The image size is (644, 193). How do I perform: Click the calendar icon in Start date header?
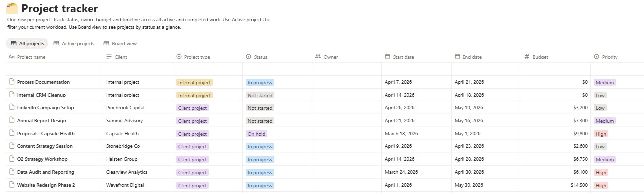387,57
